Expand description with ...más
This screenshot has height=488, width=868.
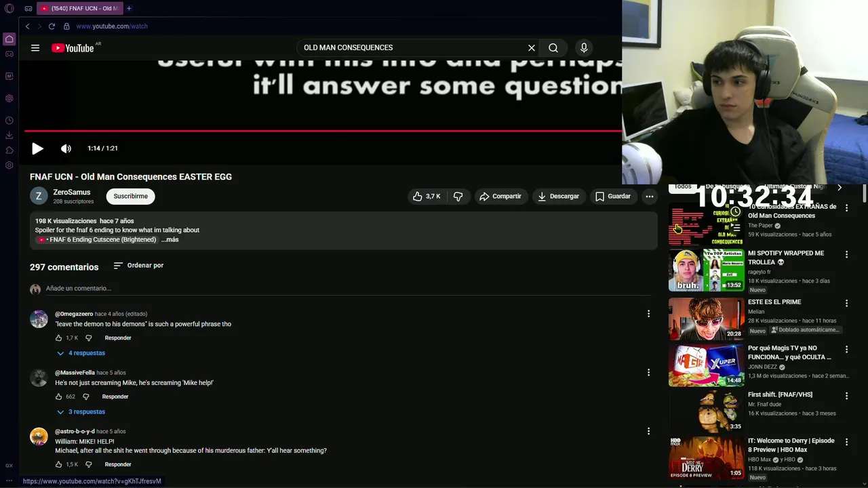[x=170, y=239]
